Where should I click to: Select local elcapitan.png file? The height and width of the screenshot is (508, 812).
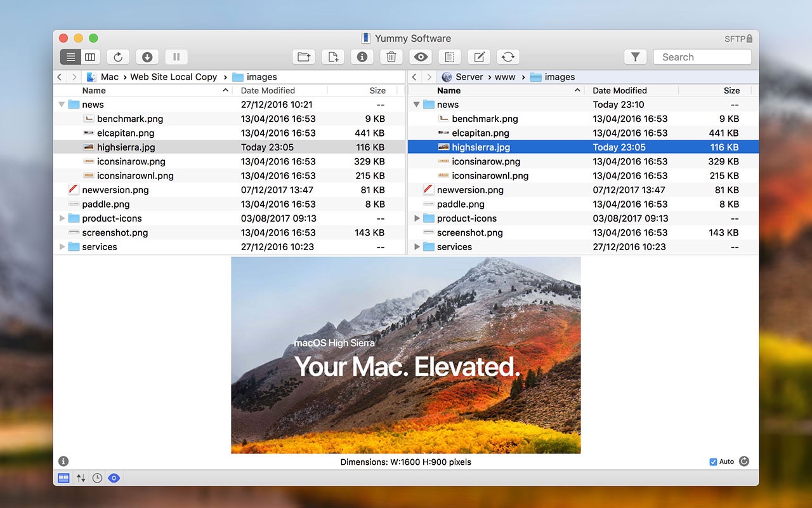(x=230, y=133)
